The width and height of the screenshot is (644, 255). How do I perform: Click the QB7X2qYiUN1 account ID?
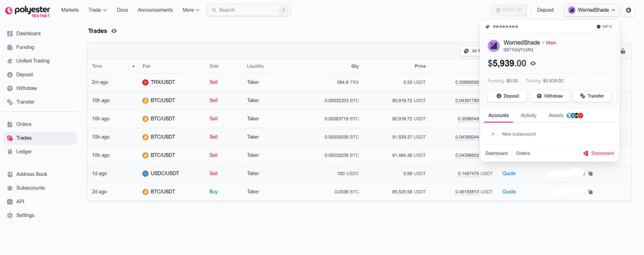518,49
